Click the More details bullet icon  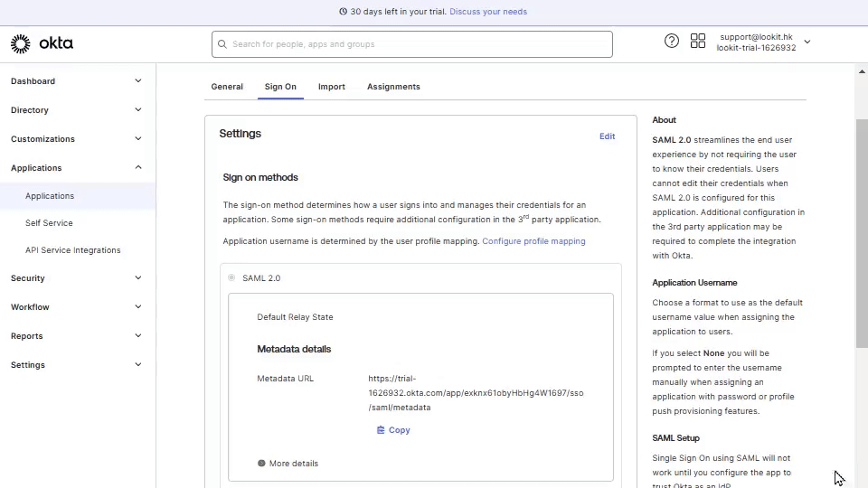click(x=261, y=464)
